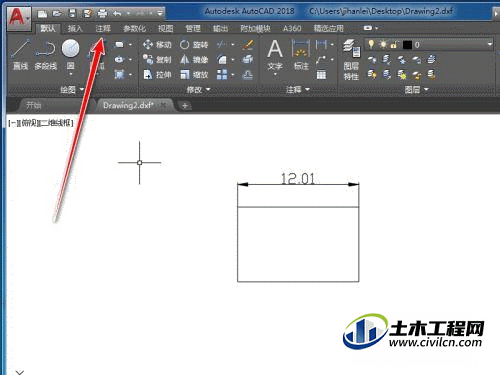Switch to the 默认 ribbon tab
This screenshot has width=500, height=375.
48,28
